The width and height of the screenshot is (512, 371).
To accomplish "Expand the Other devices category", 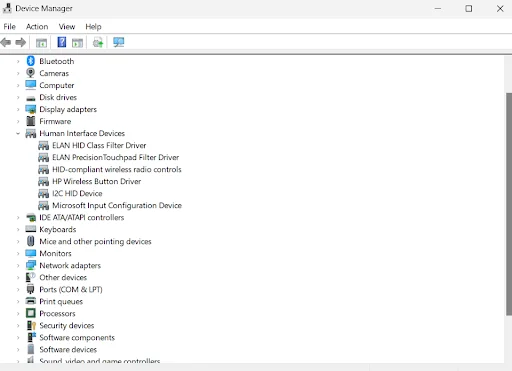I will tap(18, 277).
